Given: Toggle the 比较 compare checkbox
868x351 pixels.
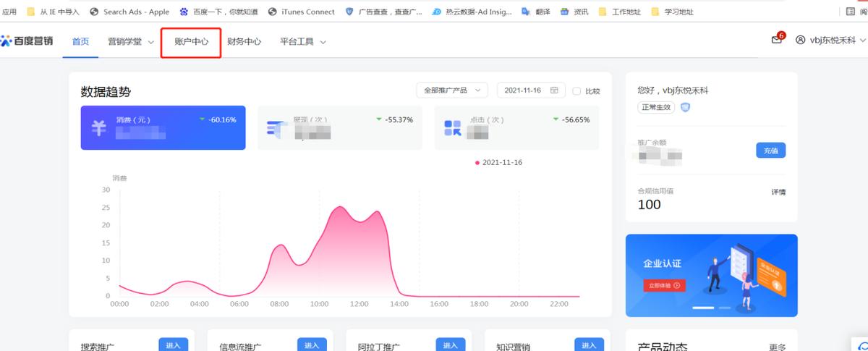Looking at the screenshot, I should pos(576,91).
